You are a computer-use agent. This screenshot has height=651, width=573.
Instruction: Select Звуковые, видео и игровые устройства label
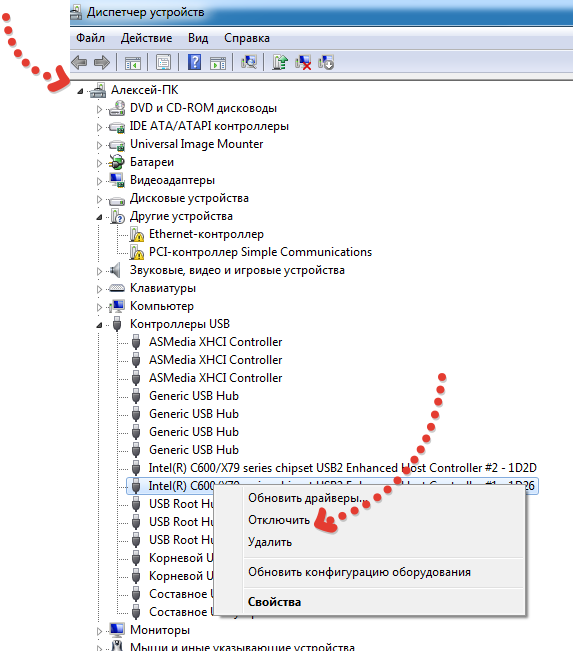(237, 270)
